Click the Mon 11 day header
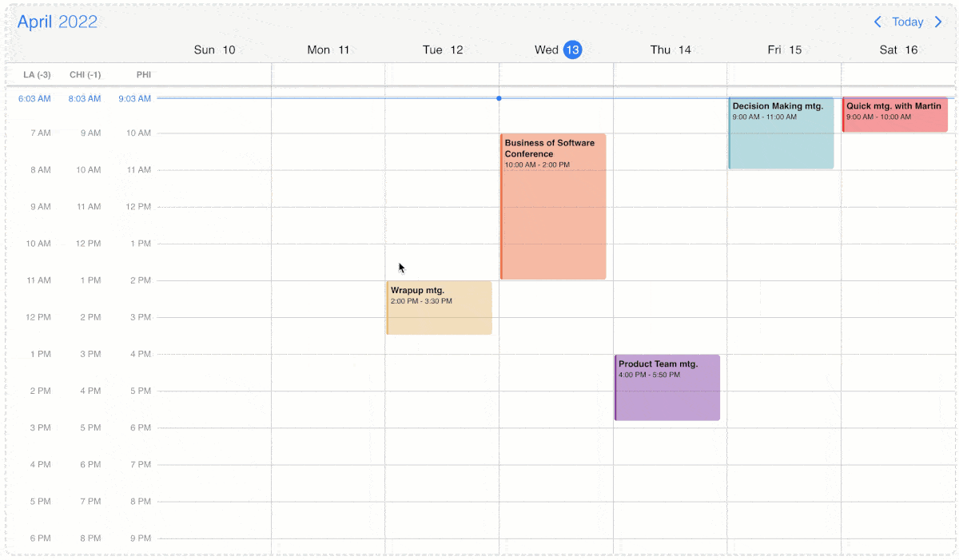959x560 pixels. [x=328, y=50]
